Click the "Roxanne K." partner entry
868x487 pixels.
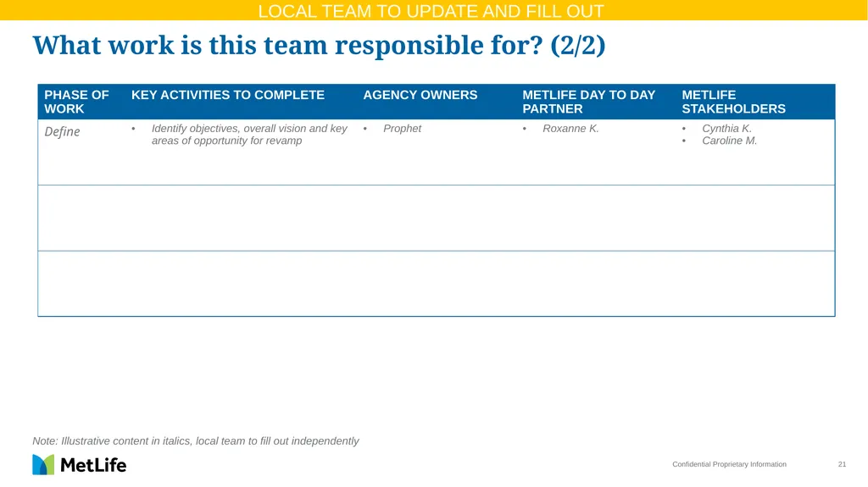570,129
